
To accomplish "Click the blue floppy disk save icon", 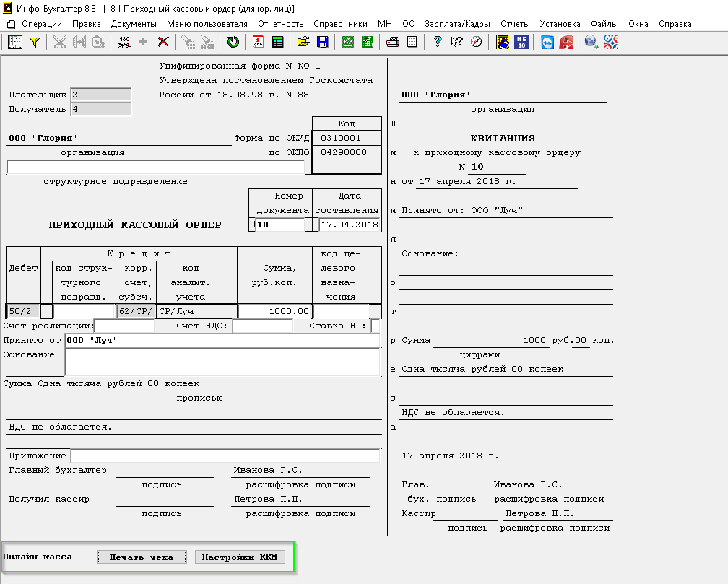I will coord(322,43).
